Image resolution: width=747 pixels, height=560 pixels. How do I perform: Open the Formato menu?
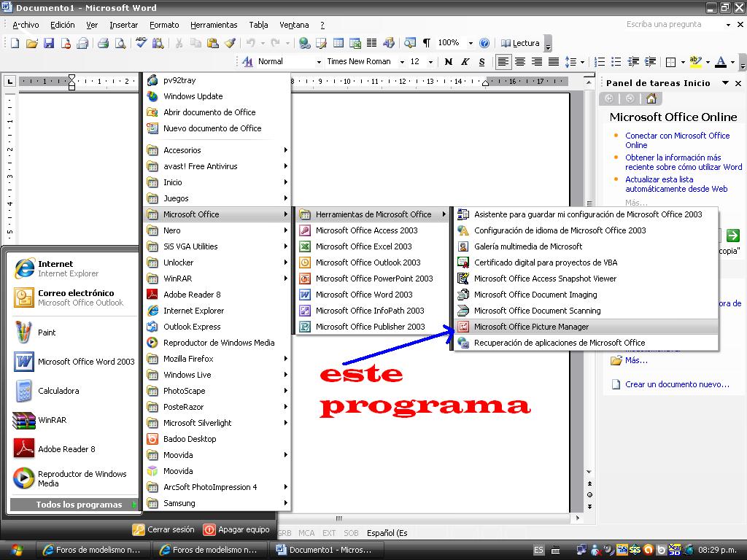pos(164,25)
